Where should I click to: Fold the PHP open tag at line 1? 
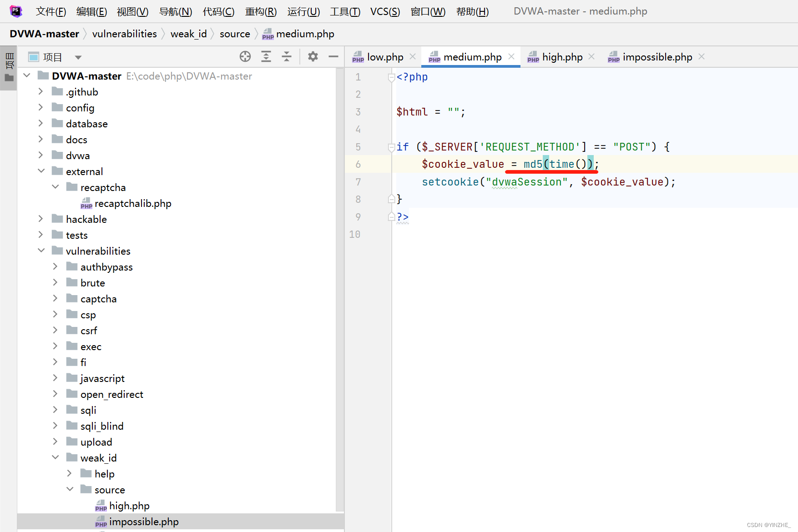pyautogui.click(x=391, y=77)
